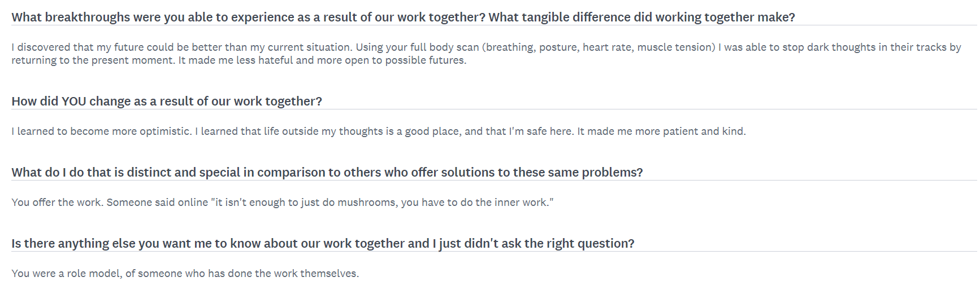Image resolution: width=980 pixels, height=290 pixels.
Task: Click the answer starting 'I discovered that my future'
Action: (x=486, y=54)
